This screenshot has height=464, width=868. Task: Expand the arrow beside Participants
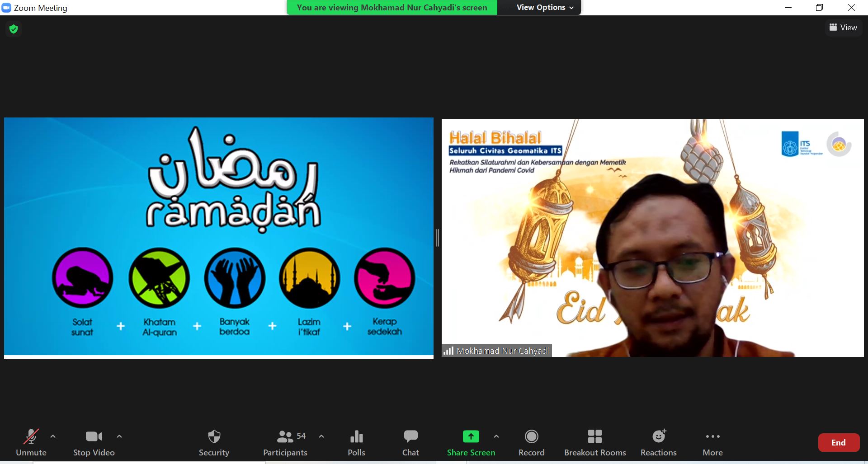(321, 436)
